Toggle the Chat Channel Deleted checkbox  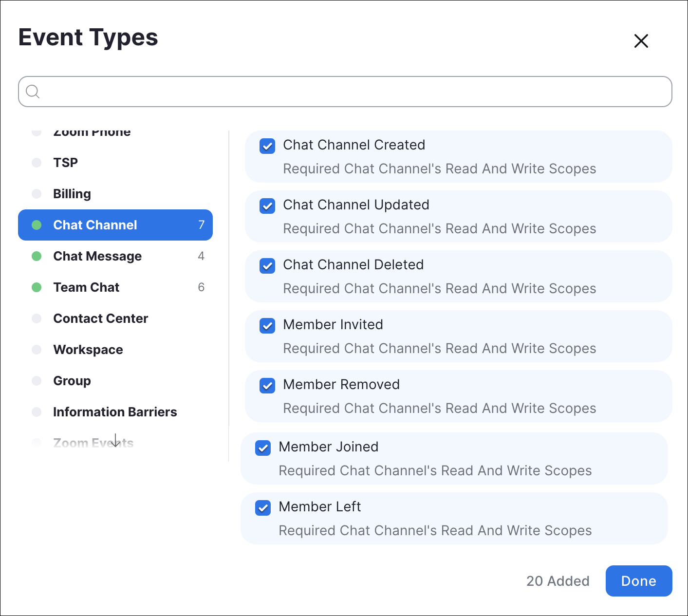[267, 266]
